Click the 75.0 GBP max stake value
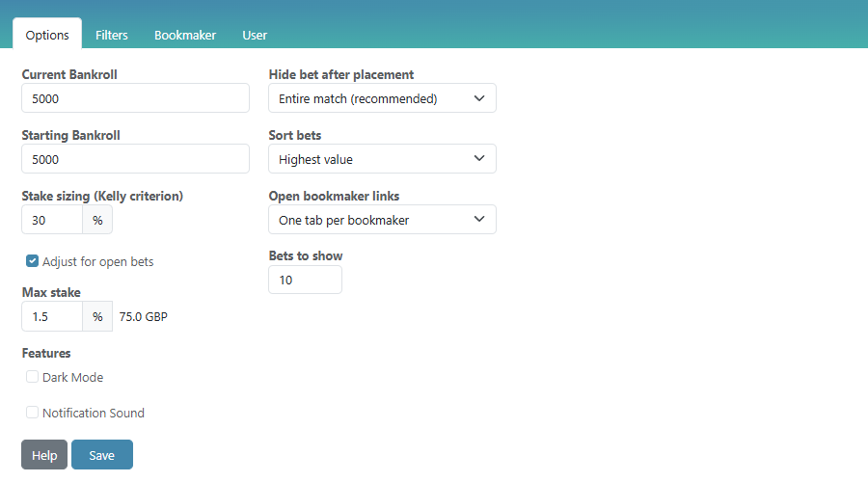This screenshot has width=868, height=482. coord(144,317)
